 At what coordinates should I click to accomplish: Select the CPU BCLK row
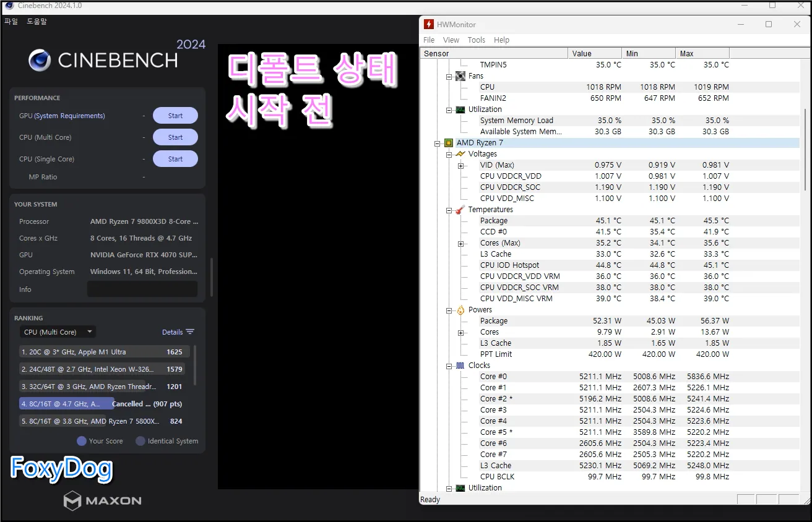click(610, 477)
